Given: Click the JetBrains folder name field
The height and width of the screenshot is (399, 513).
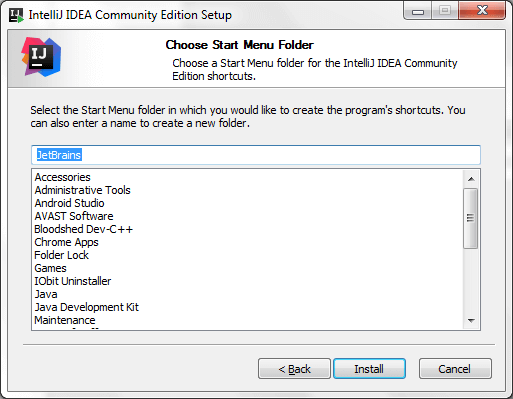Looking at the screenshot, I should pos(256,155).
